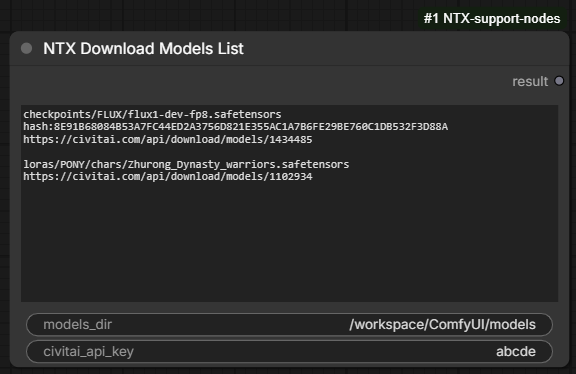576x374 pixels.
Task: Edit the models_dir field
Action: click(289, 325)
